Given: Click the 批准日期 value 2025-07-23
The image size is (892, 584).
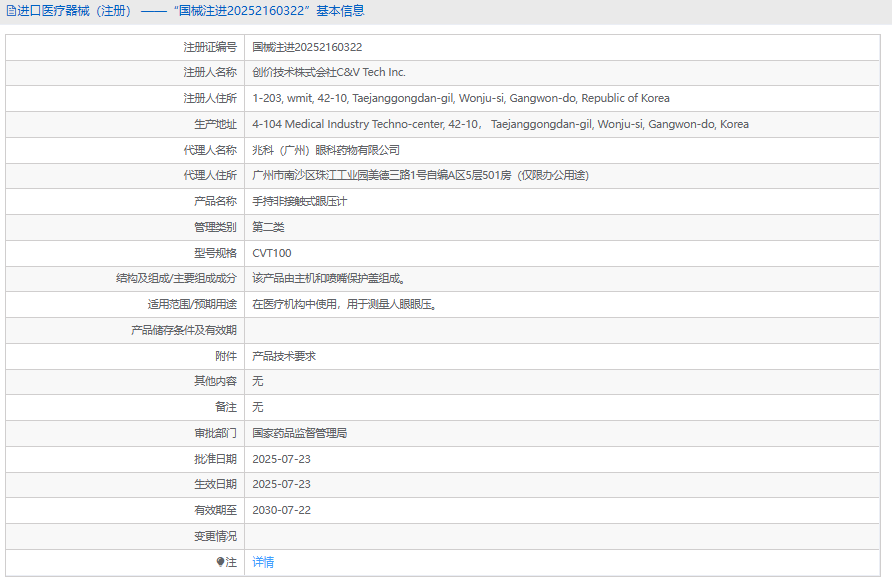Looking at the screenshot, I should [x=281, y=459].
